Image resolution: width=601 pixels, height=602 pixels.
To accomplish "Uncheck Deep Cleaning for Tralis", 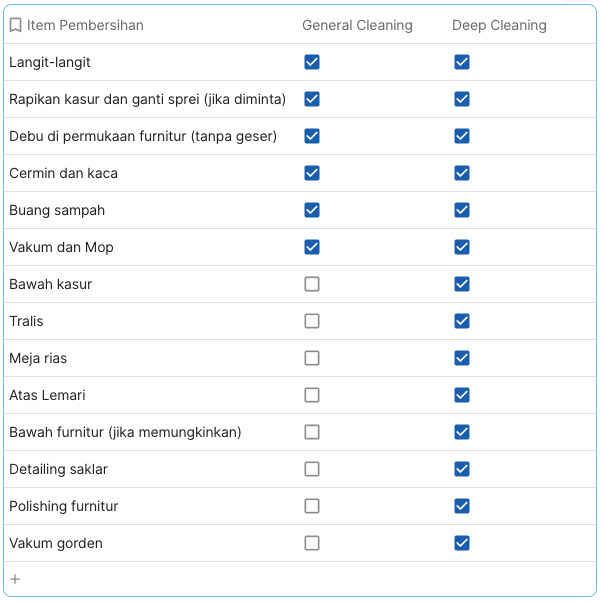I will click(462, 321).
